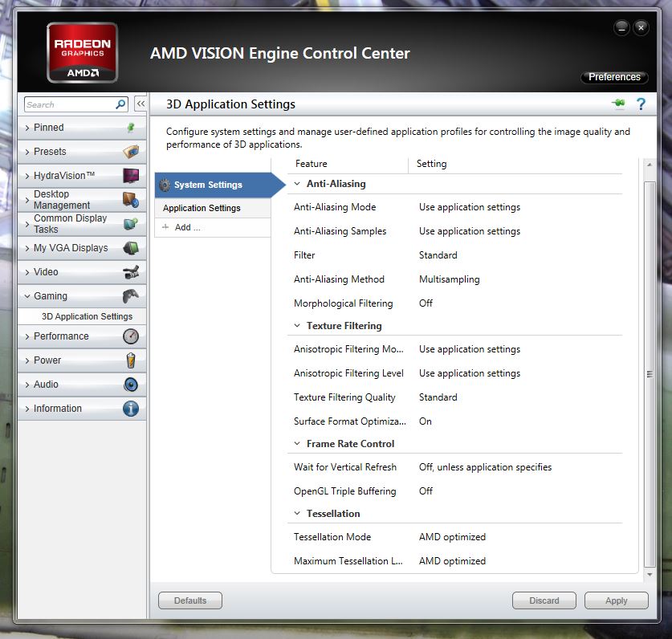The width and height of the screenshot is (672, 639).
Task: Expand the Presets sidebar section
Action: pyautogui.click(x=27, y=152)
